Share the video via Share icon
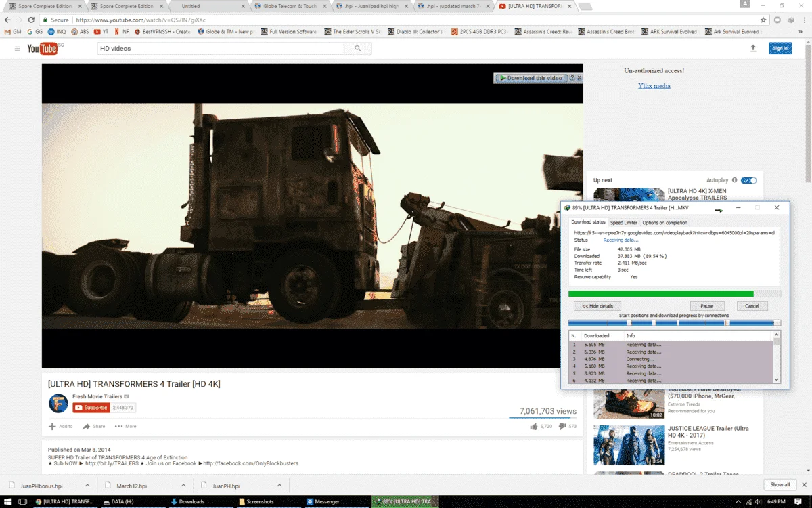Viewport: 812px width, 508px height. [86, 426]
